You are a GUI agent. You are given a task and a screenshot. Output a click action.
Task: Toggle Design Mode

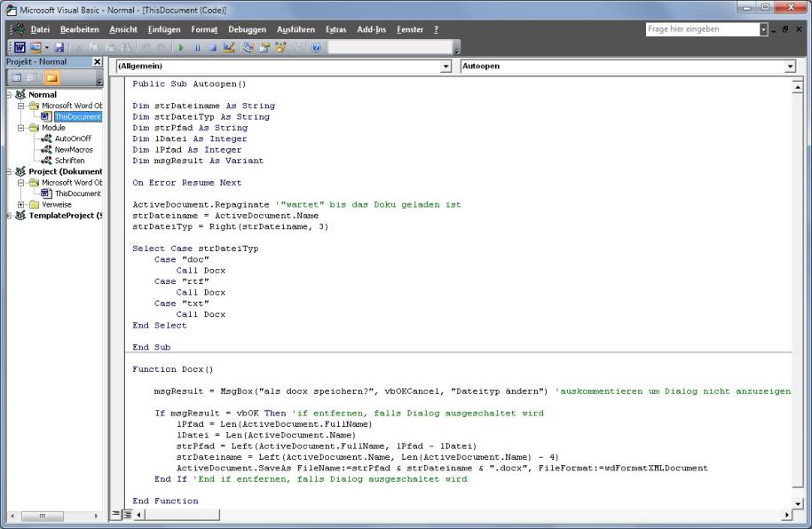228,46
